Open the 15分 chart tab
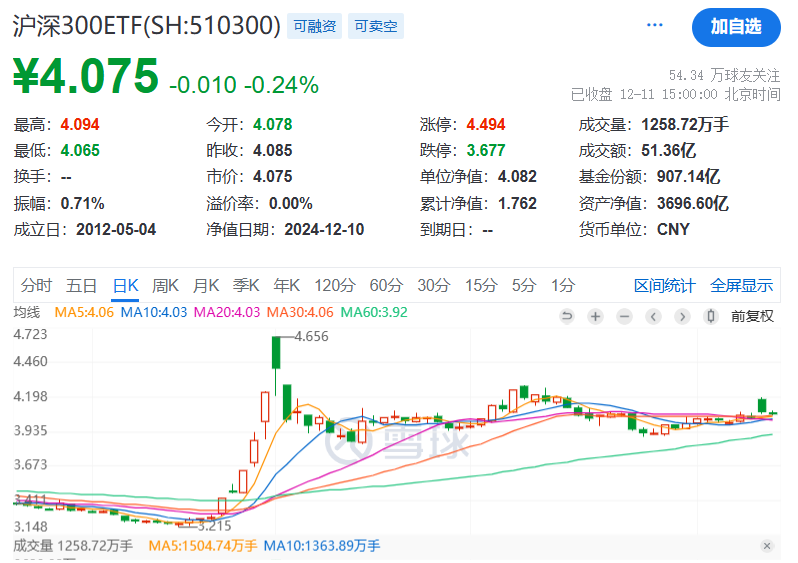 pyautogui.click(x=481, y=286)
